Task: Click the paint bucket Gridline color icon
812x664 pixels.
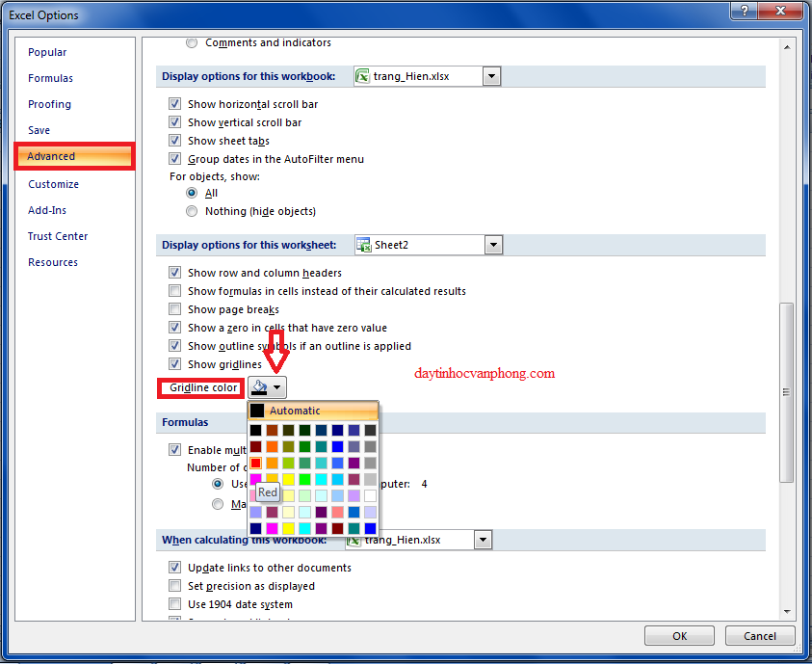Action: point(259,387)
